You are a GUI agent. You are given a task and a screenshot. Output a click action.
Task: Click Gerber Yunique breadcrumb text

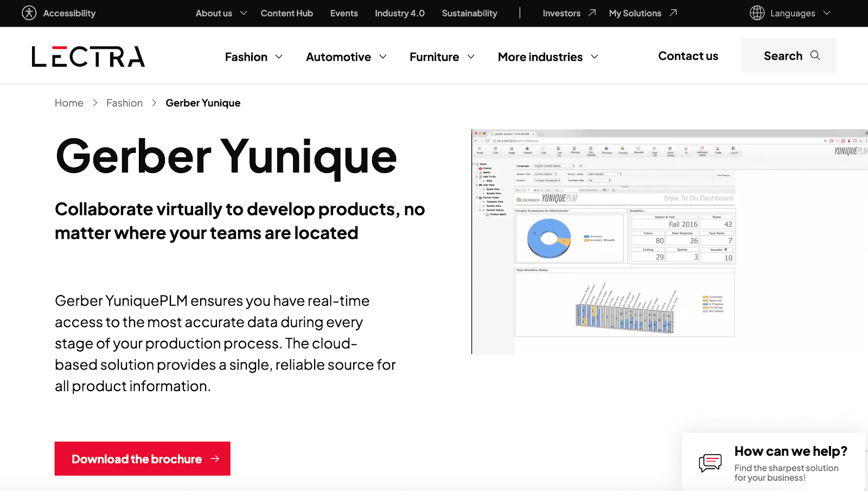pos(203,103)
